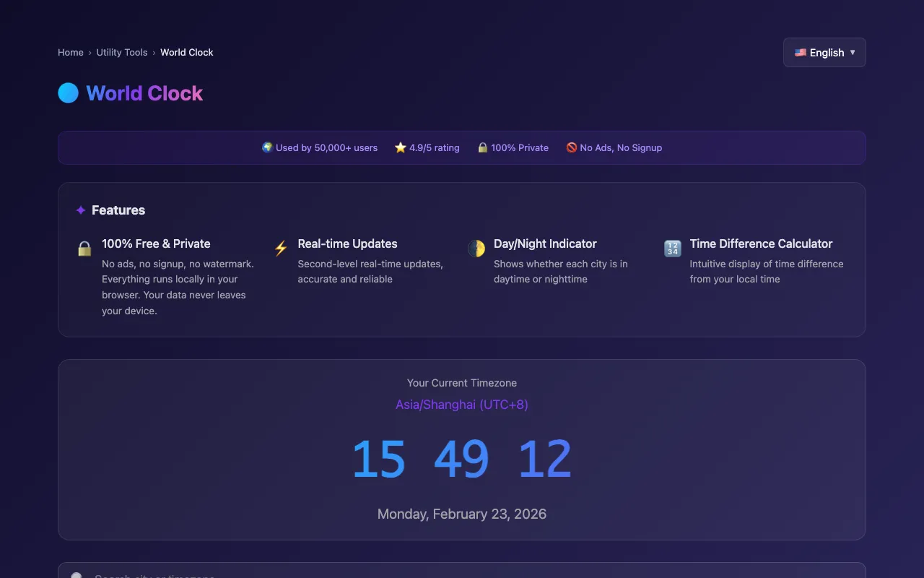Click the Real-time Updates feature title
This screenshot has width=924, height=578.
pyautogui.click(x=348, y=243)
